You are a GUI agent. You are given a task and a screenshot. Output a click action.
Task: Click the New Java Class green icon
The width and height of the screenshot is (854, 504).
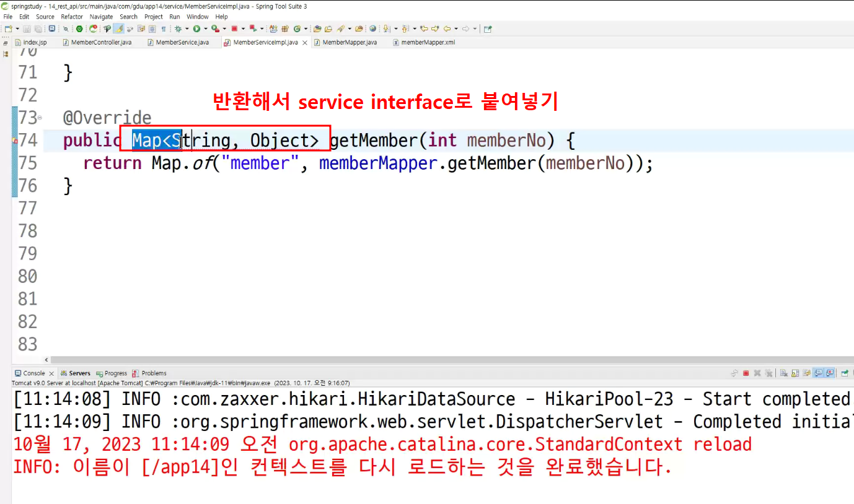click(297, 28)
